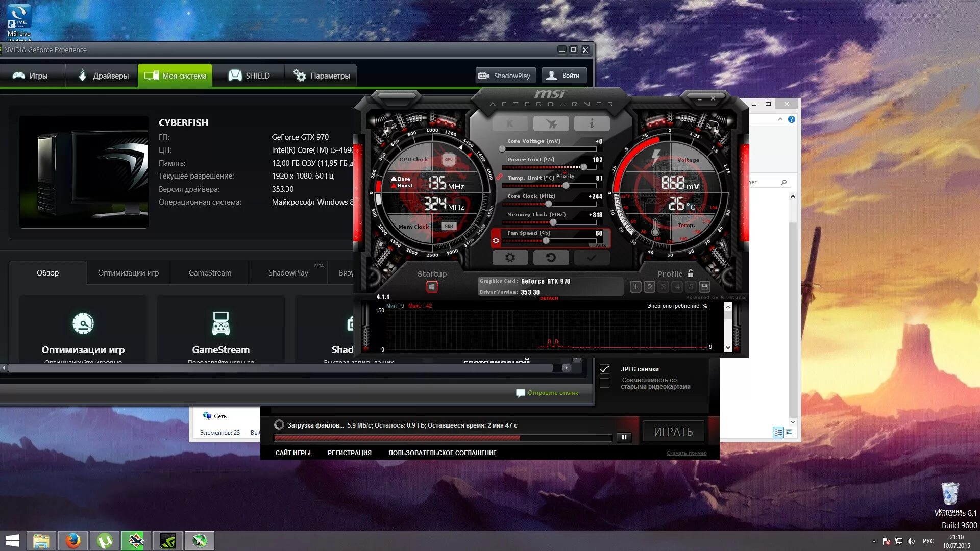
Task: Toggle the Startup Windows button in Afterburner
Action: pos(432,287)
